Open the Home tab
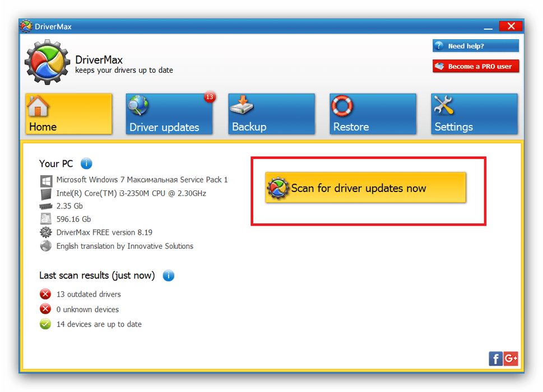The height and width of the screenshot is (392, 543). pyautogui.click(x=69, y=114)
